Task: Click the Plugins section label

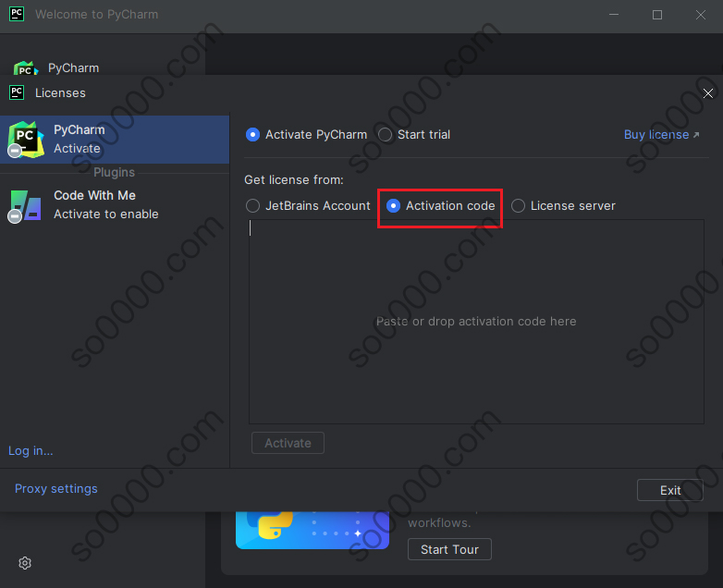Action: (115, 173)
